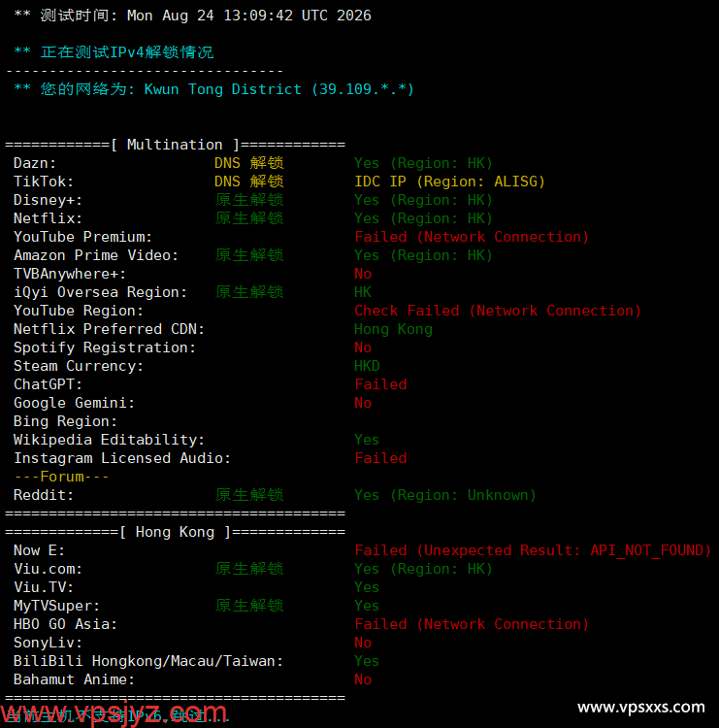Click 'DNS 解锁' tag beside Dazn

tap(248, 163)
